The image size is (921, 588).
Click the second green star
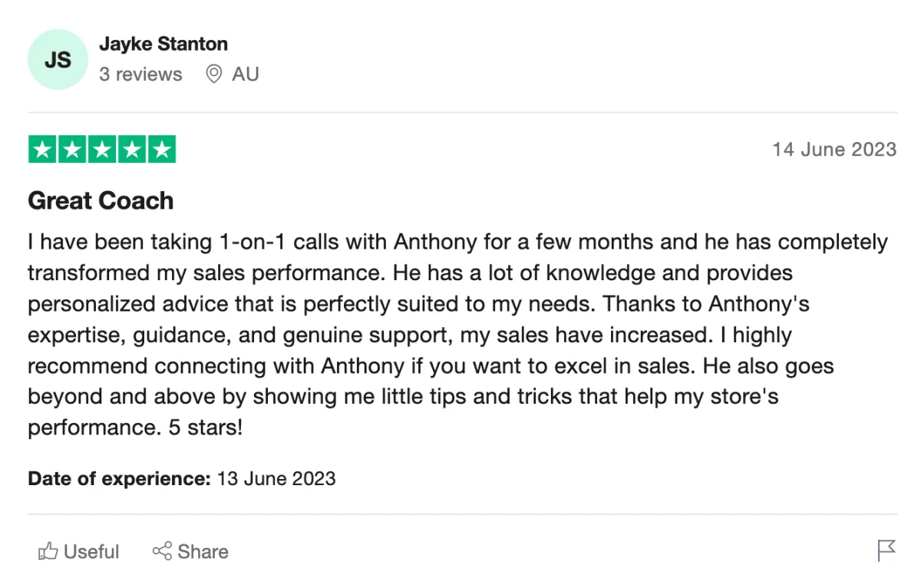[x=72, y=150]
